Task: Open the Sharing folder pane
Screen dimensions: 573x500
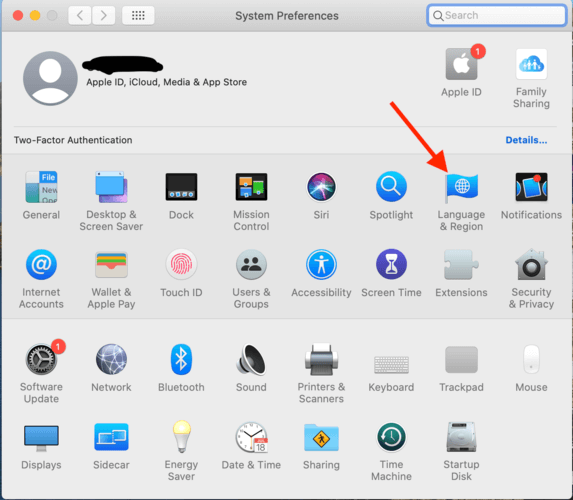Action: [321, 437]
